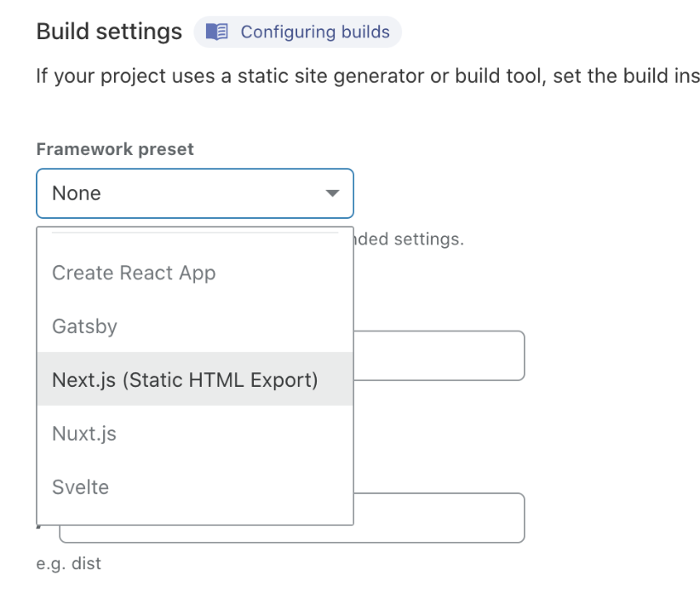The width and height of the screenshot is (700, 593).
Task: Click the 'None' value in Framework preset
Action: 77,193
